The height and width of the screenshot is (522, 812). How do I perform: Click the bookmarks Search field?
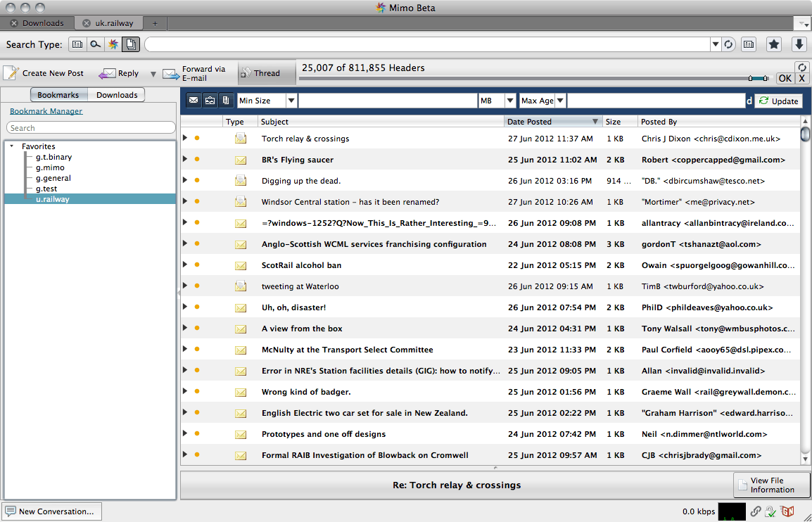tap(91, 128)
